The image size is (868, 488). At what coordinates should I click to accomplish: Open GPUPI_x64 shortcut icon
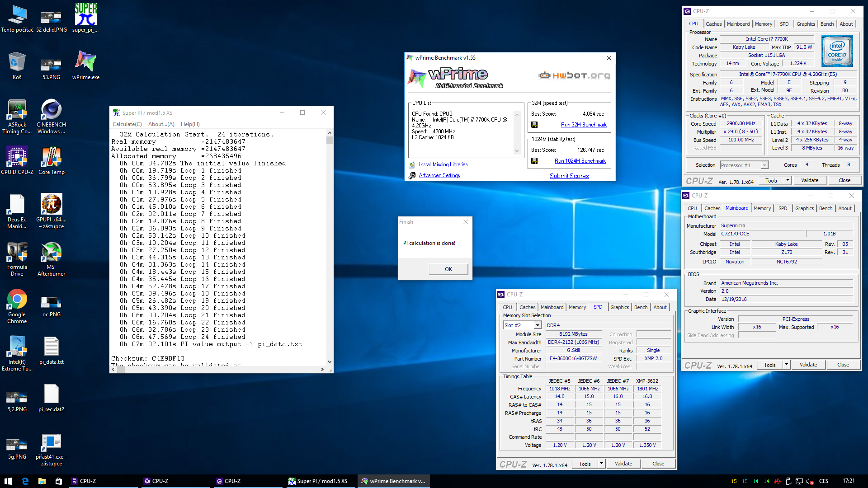click(51, 211)
